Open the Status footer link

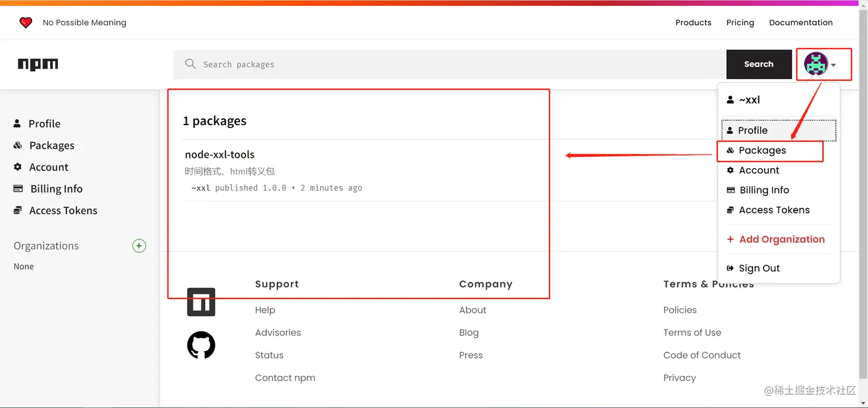(269, 355)
